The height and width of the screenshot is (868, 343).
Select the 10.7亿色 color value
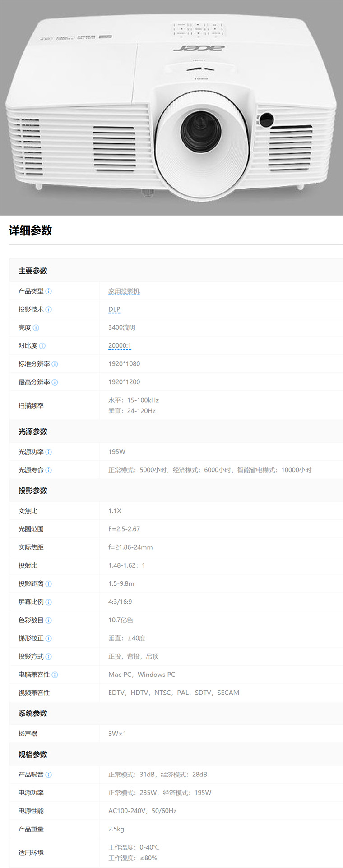(121, 620)
